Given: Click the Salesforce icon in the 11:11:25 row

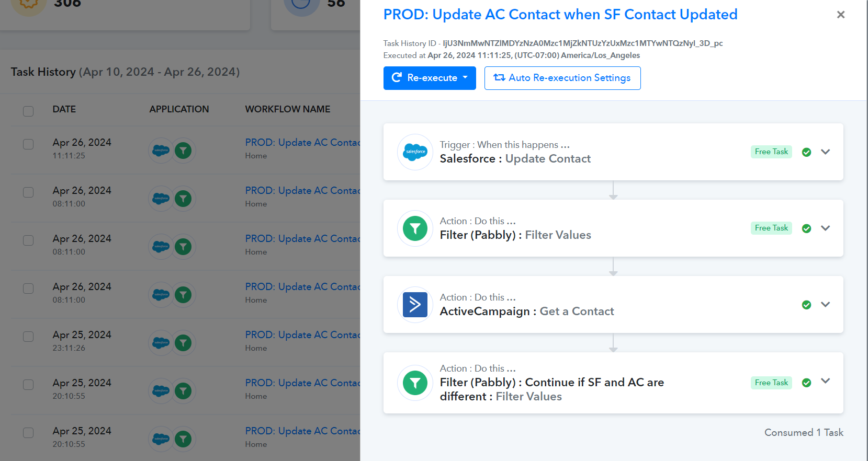Looking at the screenshot, I should [x=161, y=151].
